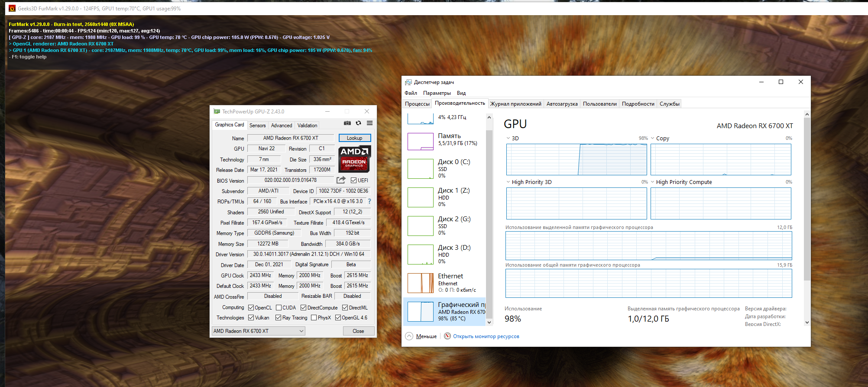
Task: Select Диск 3 (D:) in the sidebar
Action: click(445, 254)
